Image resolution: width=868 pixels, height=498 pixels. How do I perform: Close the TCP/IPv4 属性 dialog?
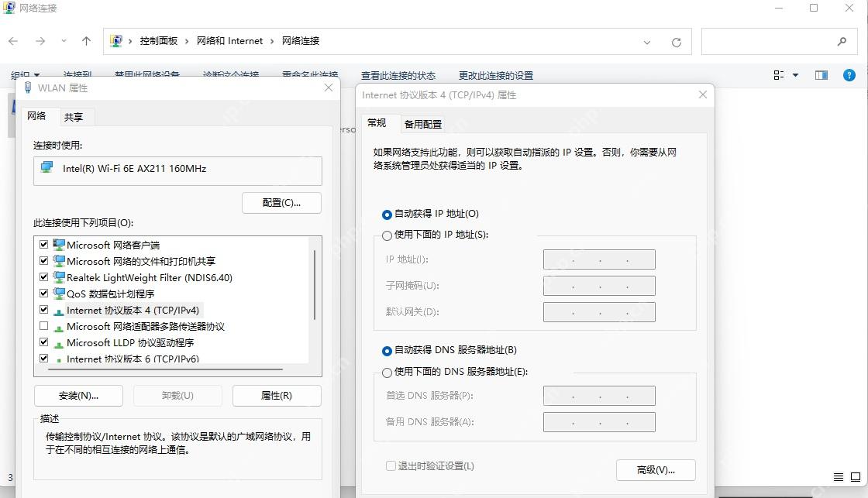[x=702, y=94]
